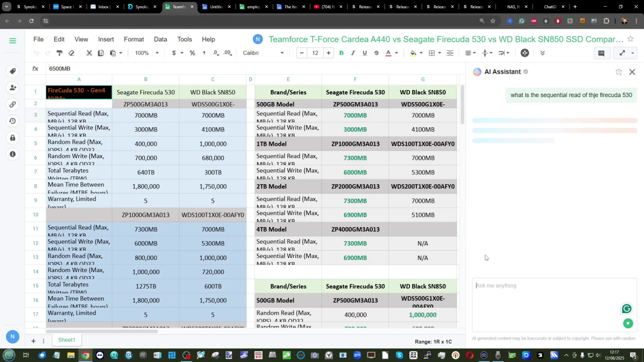Click the horizontal scrollbar of the sheet
This screenshot has width=644, height=362.
click(x=102, y=331)
